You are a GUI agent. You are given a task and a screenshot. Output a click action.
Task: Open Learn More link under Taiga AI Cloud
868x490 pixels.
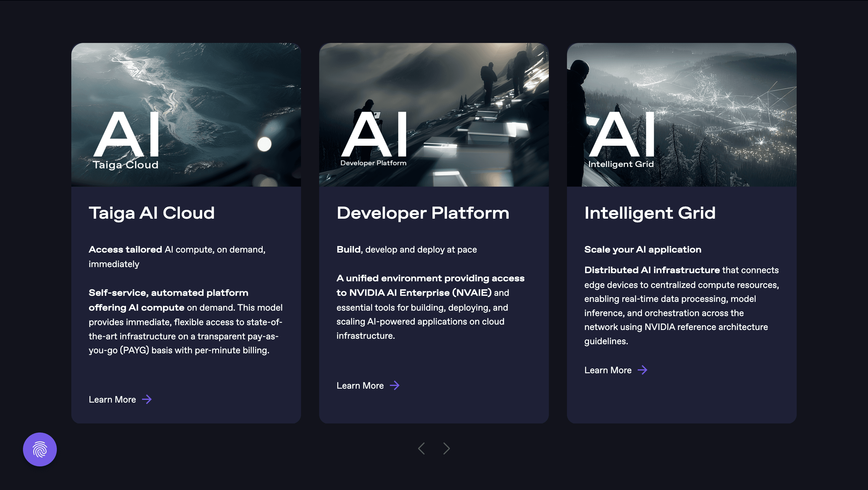point(112,399)
